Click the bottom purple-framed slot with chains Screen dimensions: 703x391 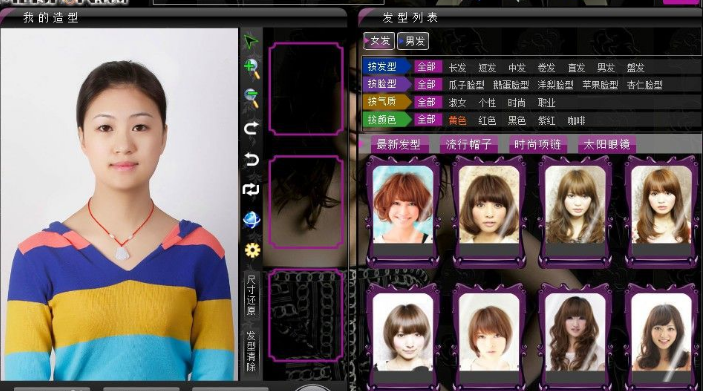[306, 315]
